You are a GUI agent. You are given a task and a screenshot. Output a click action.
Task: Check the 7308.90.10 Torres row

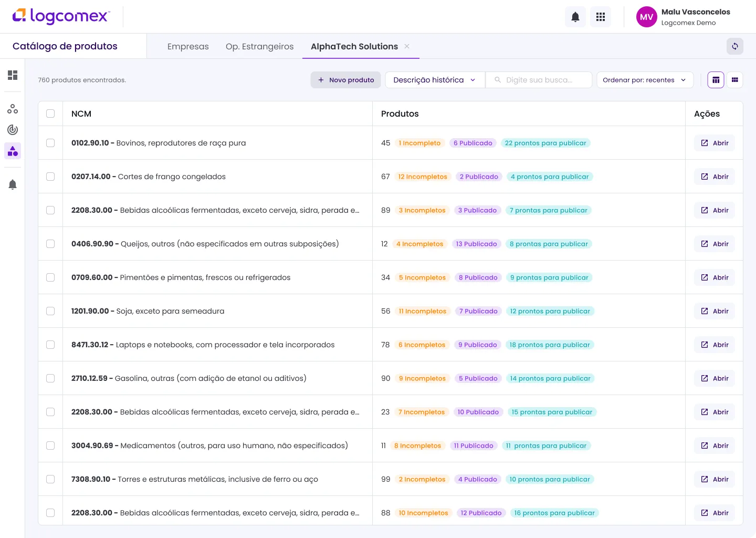coord(50,479)
